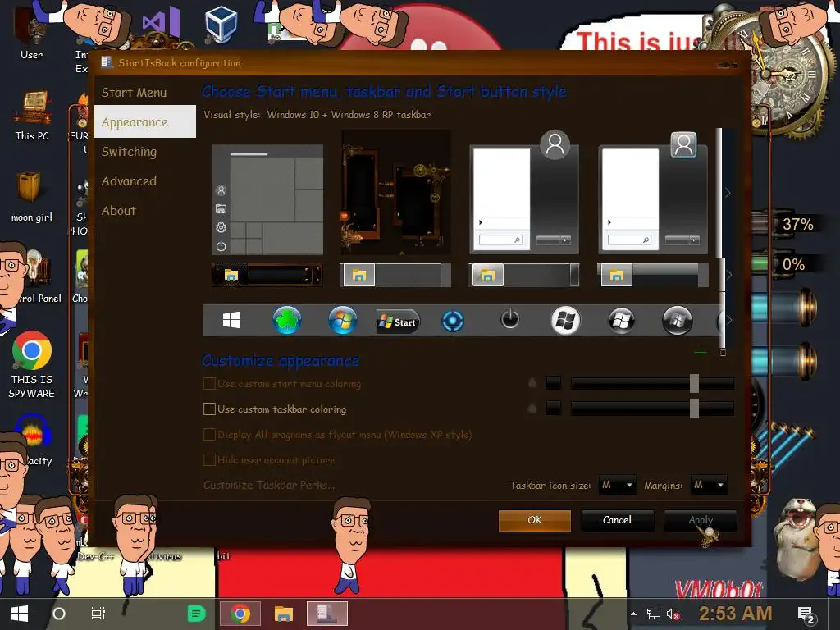This screenshot has height=630, width=840.
Task: Select the Visual Studio desktop icon
Action: [x=160, y=22]
